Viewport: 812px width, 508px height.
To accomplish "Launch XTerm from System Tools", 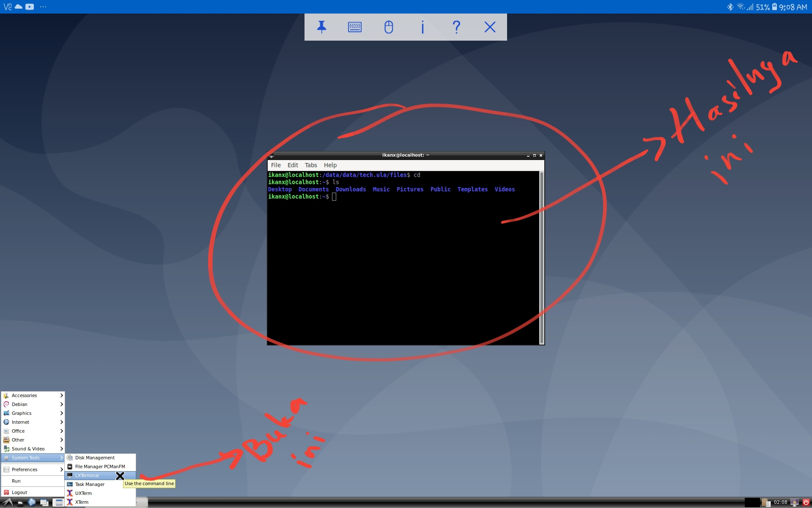I will point(100,502).
